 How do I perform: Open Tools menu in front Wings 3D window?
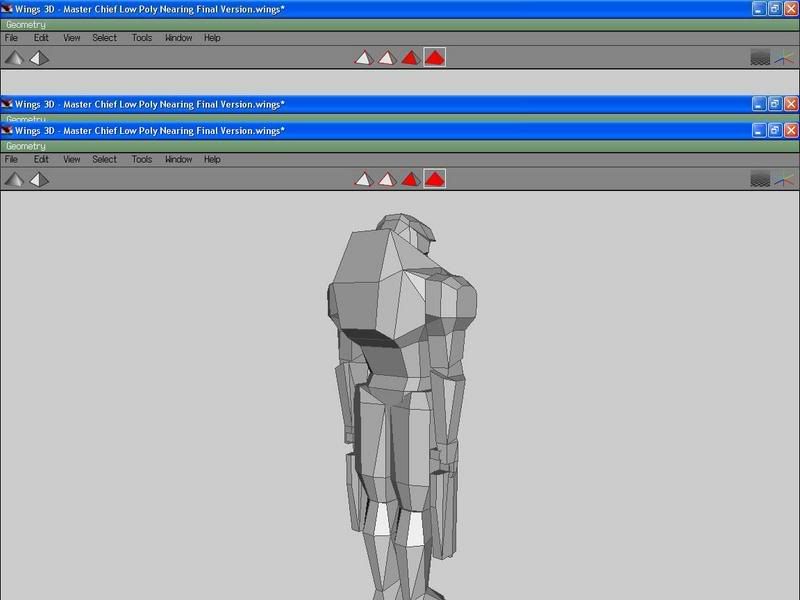click(x=142, y=159)
